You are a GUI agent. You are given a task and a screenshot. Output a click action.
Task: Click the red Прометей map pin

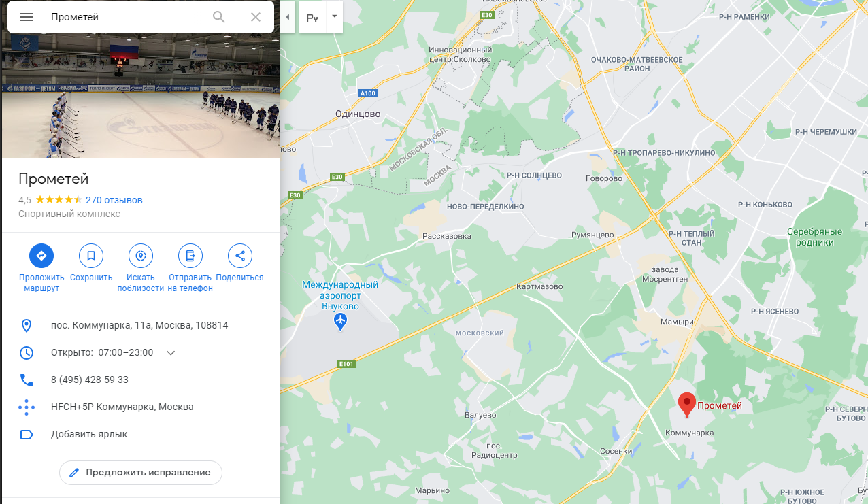coord(687,405)
